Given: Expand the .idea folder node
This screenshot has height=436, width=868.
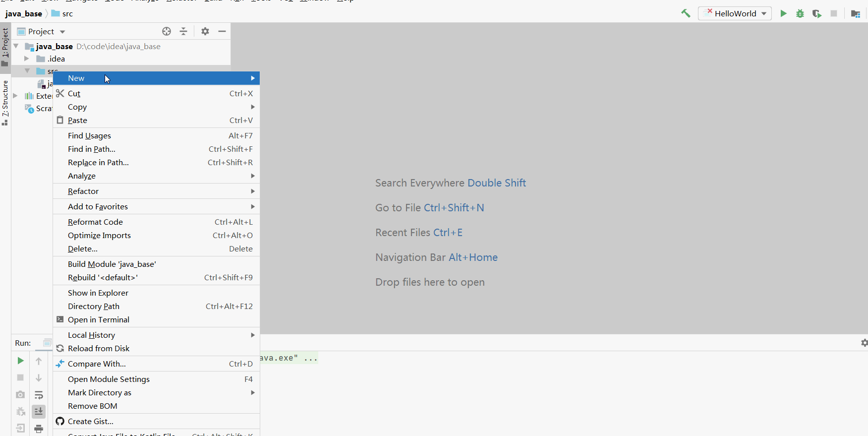Looking at the screenshot, I should (x=27, y=59).
